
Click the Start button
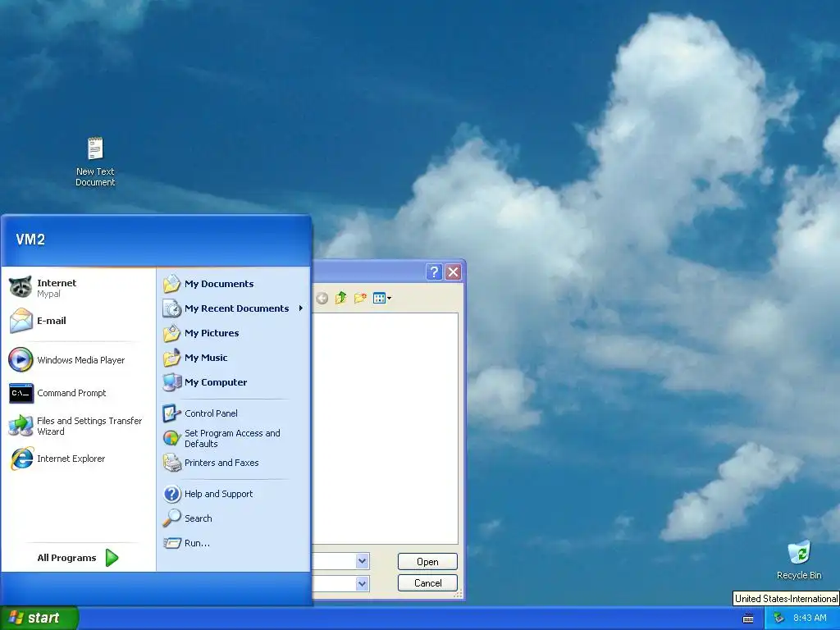point(39,618)
